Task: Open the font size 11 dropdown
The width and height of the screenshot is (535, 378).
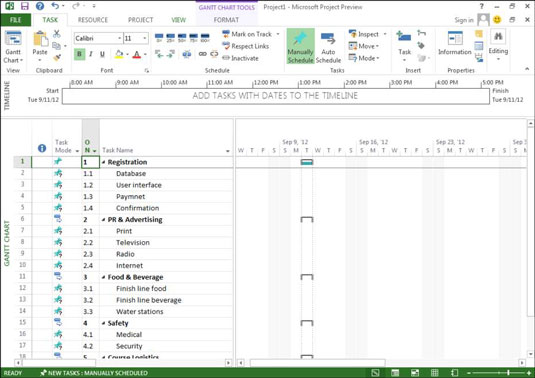Action: [145, 38]
